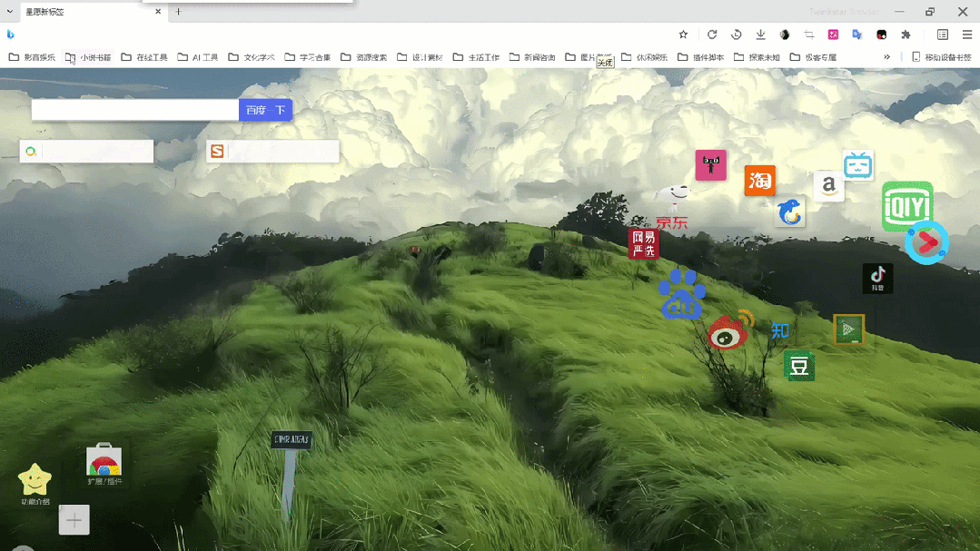This screenshot has width=980, height=551.
Task: Open the 文化学术 bookmark folder
Action: [x=252, y=57]
